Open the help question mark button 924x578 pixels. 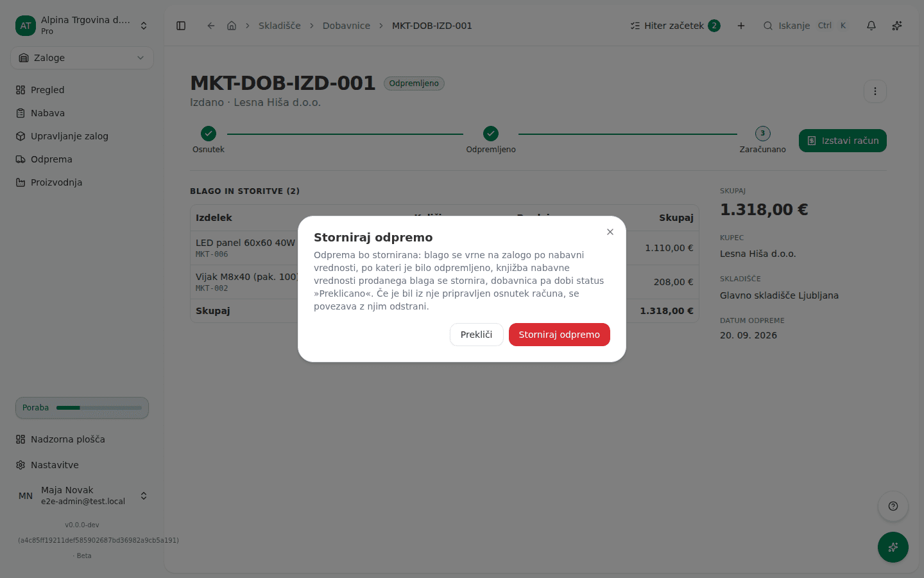click(893, 506)
